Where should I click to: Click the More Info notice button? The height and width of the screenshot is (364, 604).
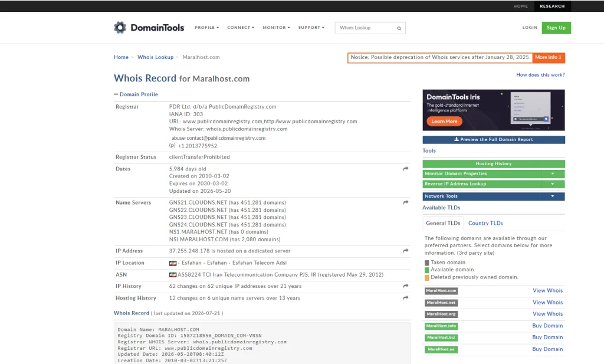click(x=548, y=57)
